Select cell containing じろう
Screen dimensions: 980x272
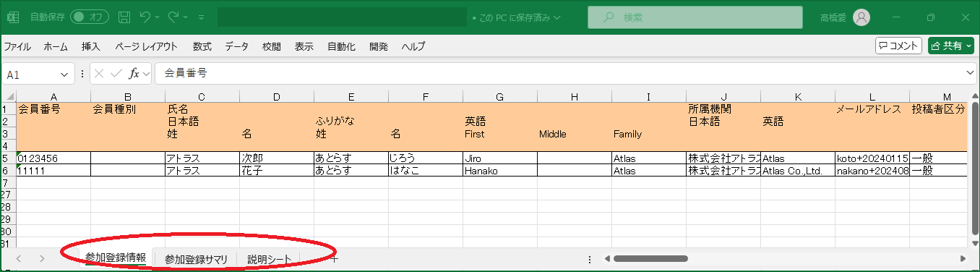[x=426, y=158]
